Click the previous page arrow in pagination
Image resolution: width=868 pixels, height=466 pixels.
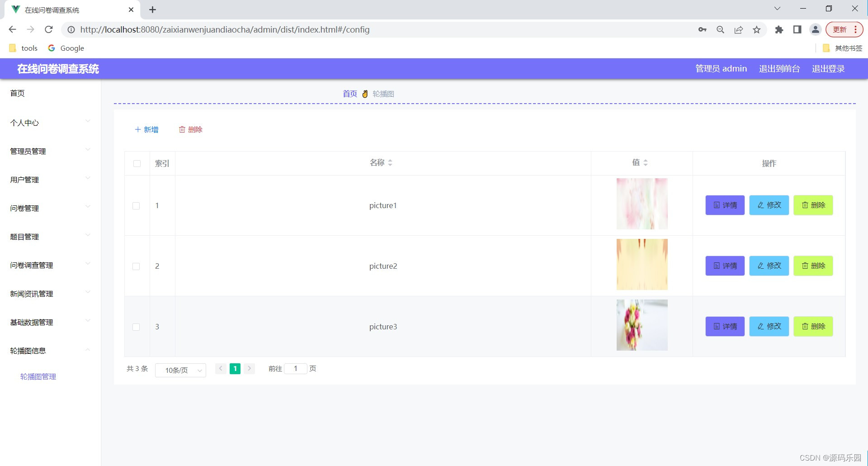coord(220,368)
